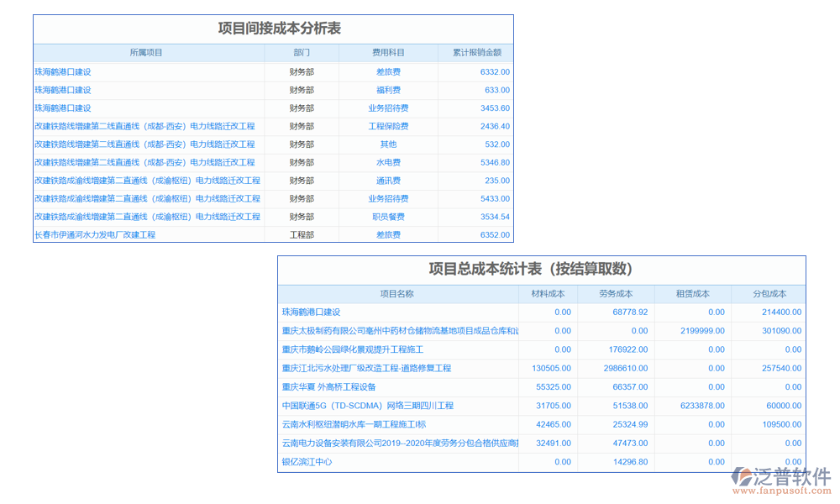The height and width of the screenshot is (504, 840).
Task: Click the 费用科目 column header
Action: tap(388, 53)
